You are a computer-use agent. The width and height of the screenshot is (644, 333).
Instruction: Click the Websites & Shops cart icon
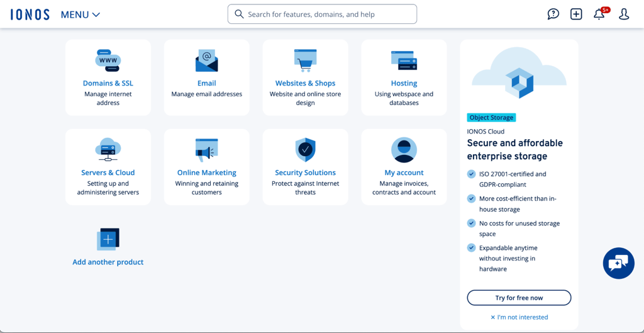pos(305,60)
